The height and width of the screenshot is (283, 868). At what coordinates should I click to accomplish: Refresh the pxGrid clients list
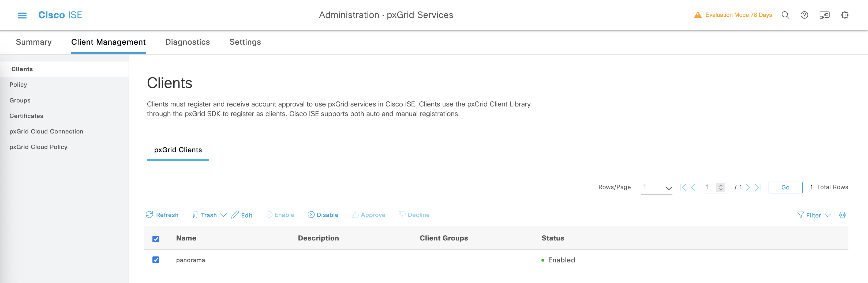click(x=162, y=215)
